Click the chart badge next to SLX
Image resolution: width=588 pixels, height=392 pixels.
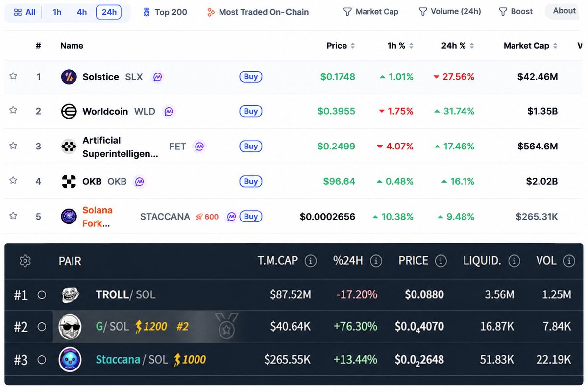(x=157, y=77)
